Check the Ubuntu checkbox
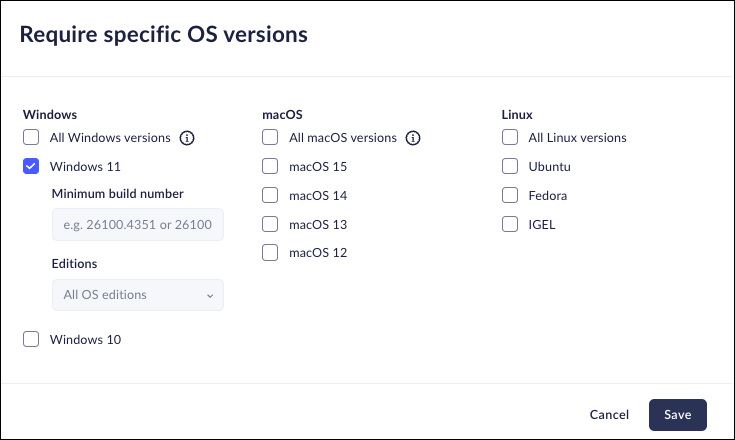This screenshot has width=735, height=440. 510,166
